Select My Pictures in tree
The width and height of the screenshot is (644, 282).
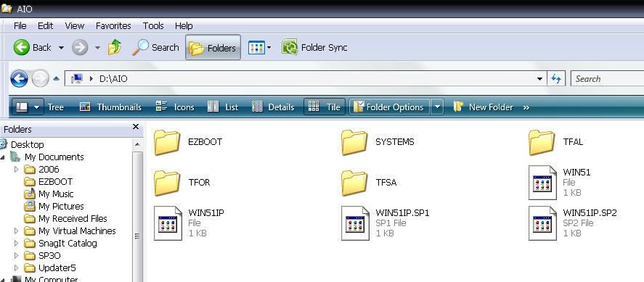click(61, 206)
